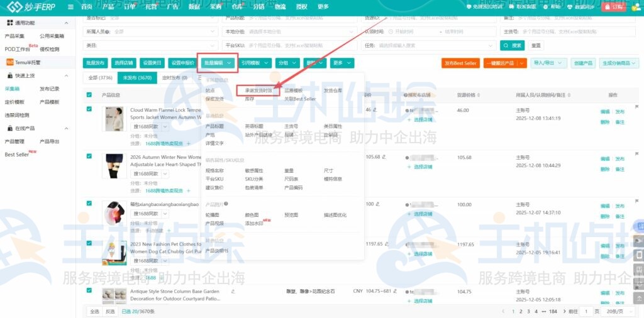Screen dimensions: 644x318
Task: Go to next page arrow
Action: click(x=565, y=312)
